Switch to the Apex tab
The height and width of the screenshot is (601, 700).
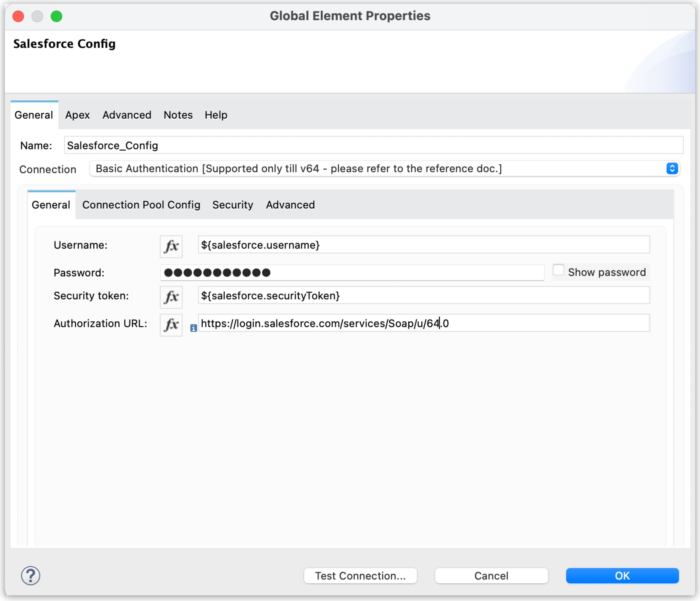pos(77,115)
